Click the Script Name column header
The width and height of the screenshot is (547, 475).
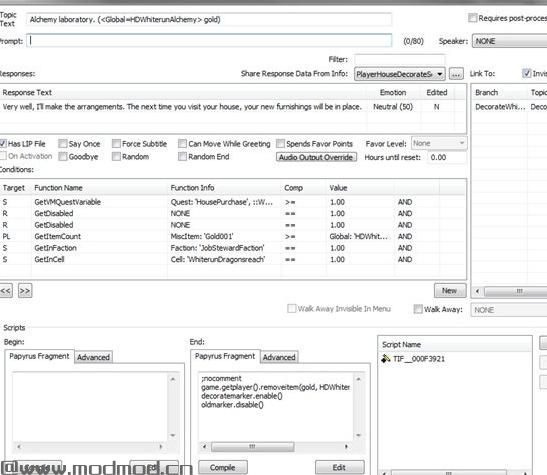pyautogui.click(x=455, y=345)
